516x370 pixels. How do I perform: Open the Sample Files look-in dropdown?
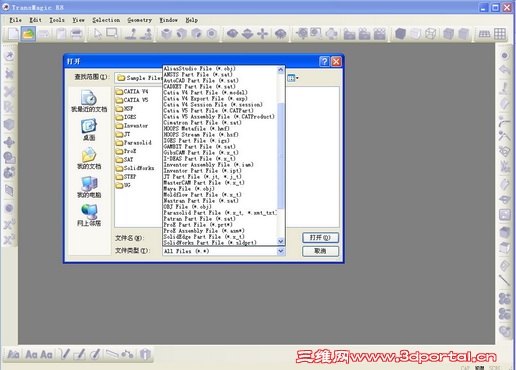[x=139, y=78]
